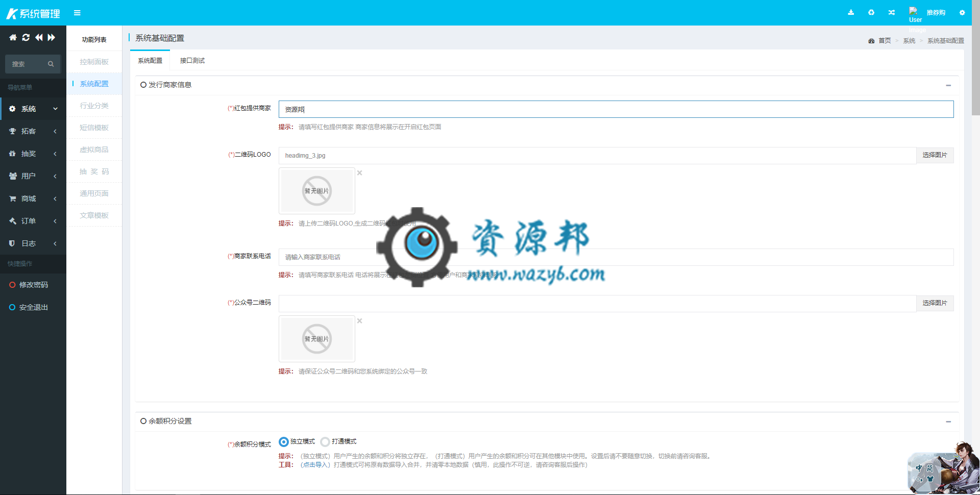Image resolution: width=980 pixels, height=495 pixels.
Task: Click 选择图片 for 公众号二维码
Action: [935, 303]
